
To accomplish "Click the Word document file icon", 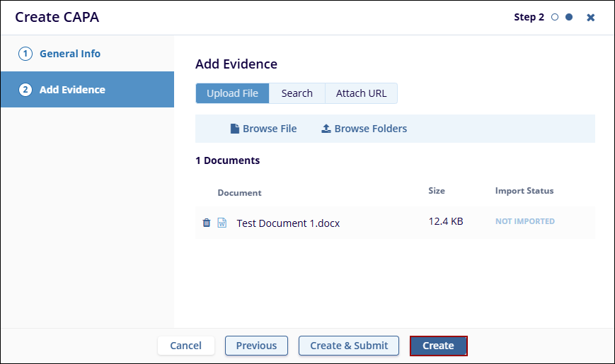I will tap(222, 223).
